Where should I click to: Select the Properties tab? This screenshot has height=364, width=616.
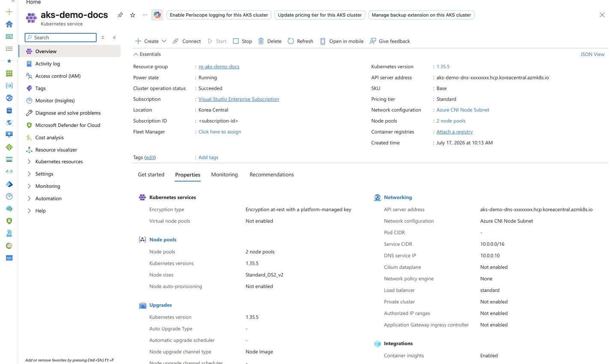coord(188,175)
